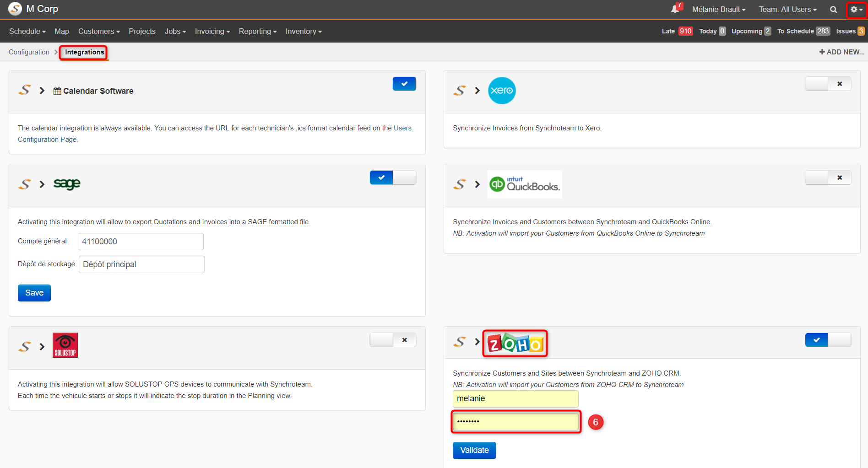The height and width of the screenshot is (468, 868).
Task: Go to the Projects page
Action: point(142,31)
